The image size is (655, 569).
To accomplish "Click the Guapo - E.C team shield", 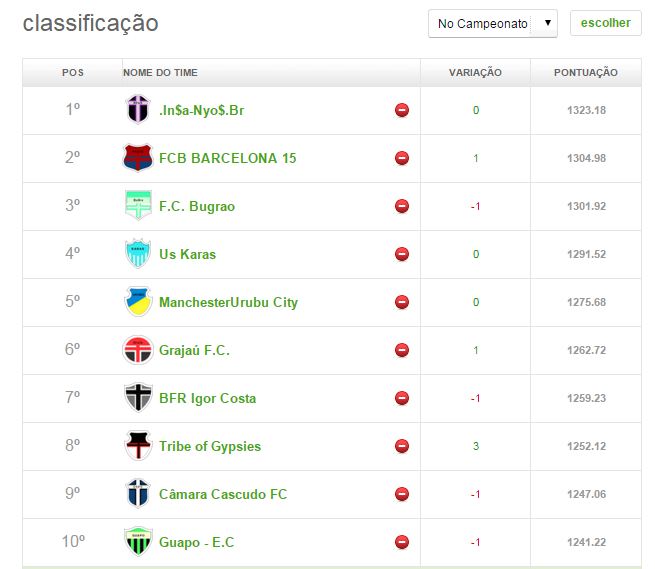I will pyautogui.click(x=137, y=542).
